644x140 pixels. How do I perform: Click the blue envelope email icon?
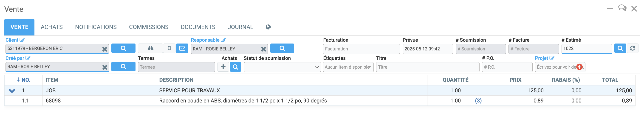coord(182,48)
